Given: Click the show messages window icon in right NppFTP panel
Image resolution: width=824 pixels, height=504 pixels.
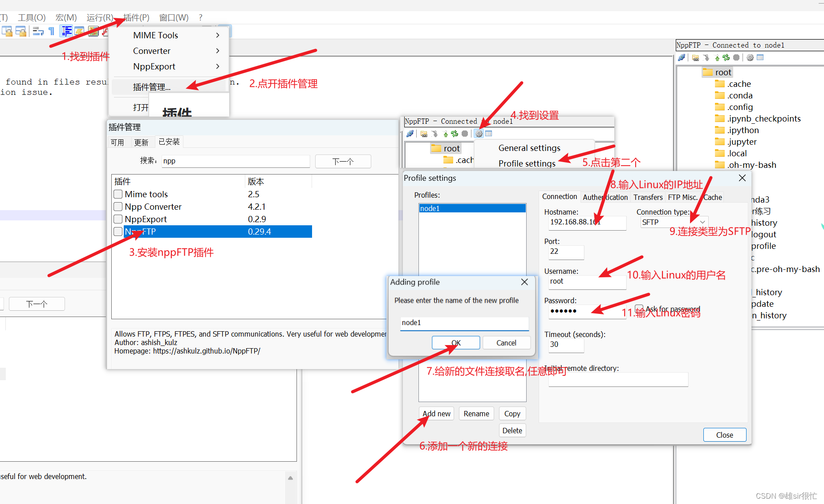Looking at the screenshot, I should click(760, 57).
